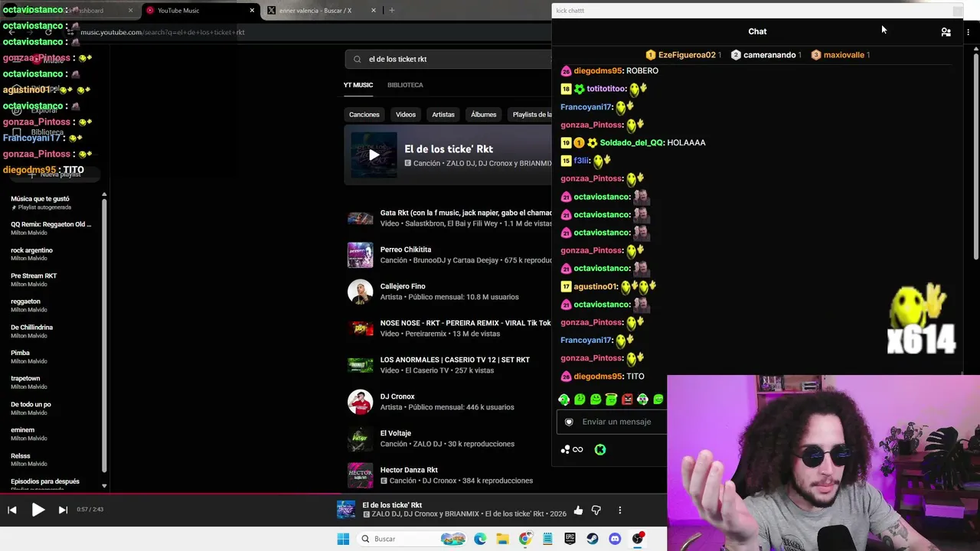The height and width of the screenshot is (551, 980).
Task: Open the Windows Start menu
Action: [x=343, y=539]
